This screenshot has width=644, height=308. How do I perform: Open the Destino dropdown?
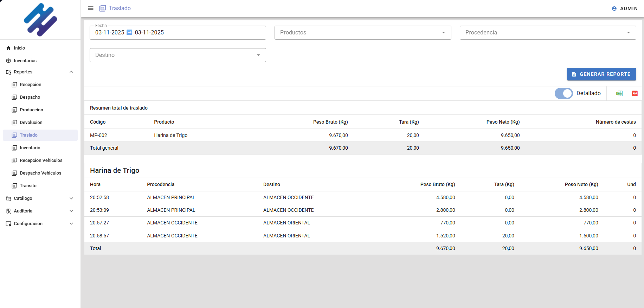click(x=178, y=55)
